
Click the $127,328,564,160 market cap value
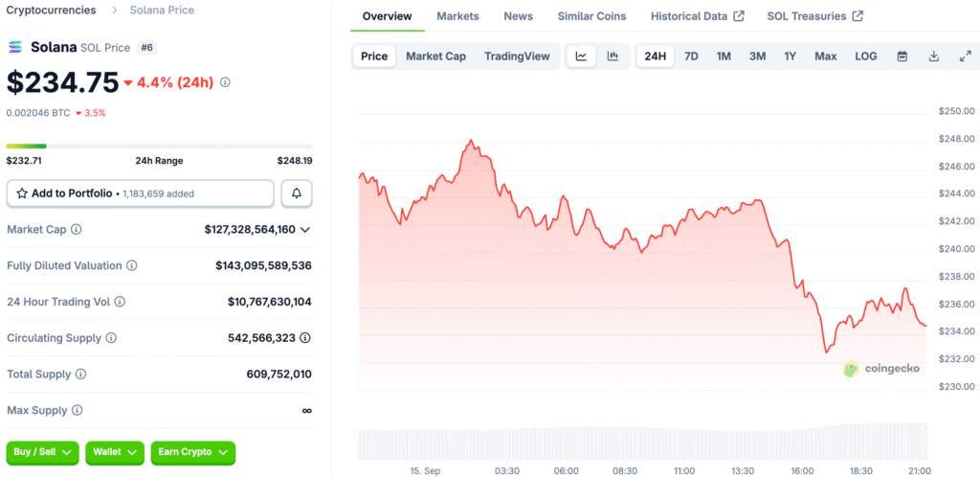(250, 230)
